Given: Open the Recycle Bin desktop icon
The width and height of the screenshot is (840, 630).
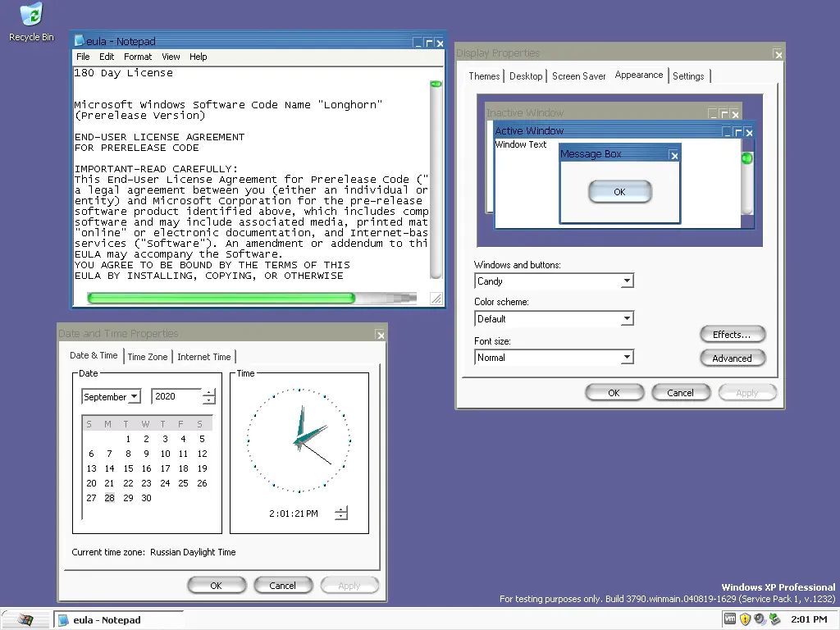Looking at the screenshot, I should pyautogui.click(x=31, y=16).
